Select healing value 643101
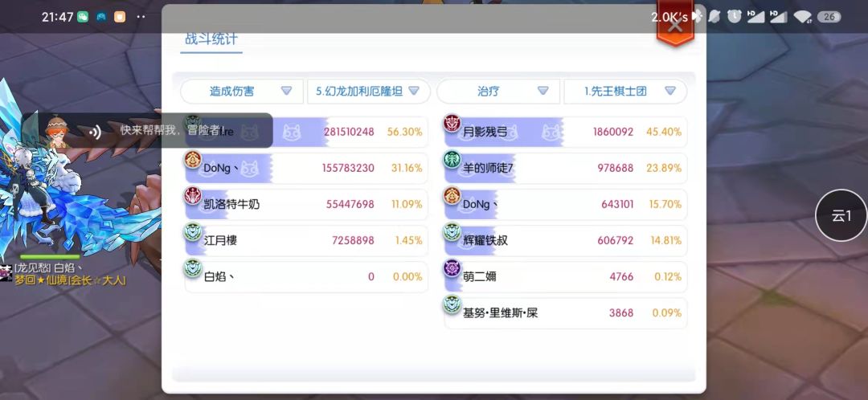Image resolution: width=868 pixels, height=400 pixels. tap(617, 204)
